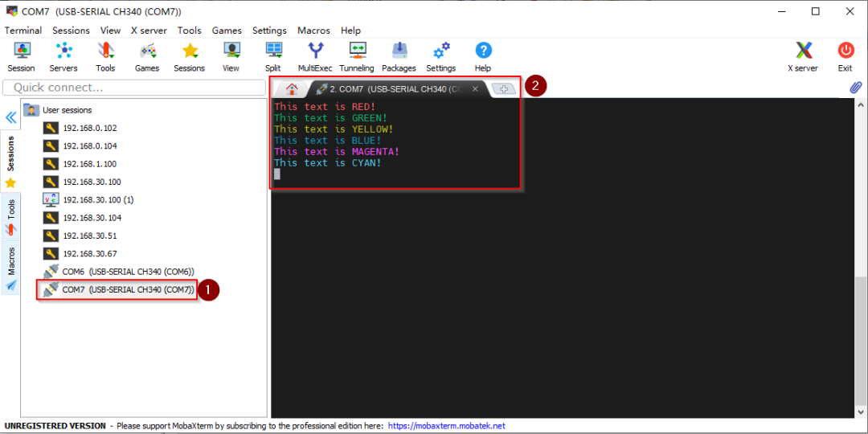Switch to the Macros side tab

10,268
